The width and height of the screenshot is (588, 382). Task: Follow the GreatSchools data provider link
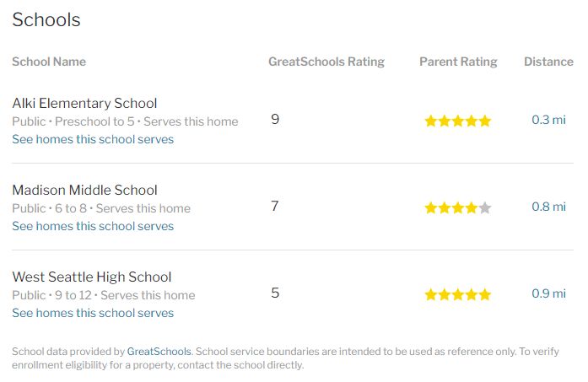(159, 352)
